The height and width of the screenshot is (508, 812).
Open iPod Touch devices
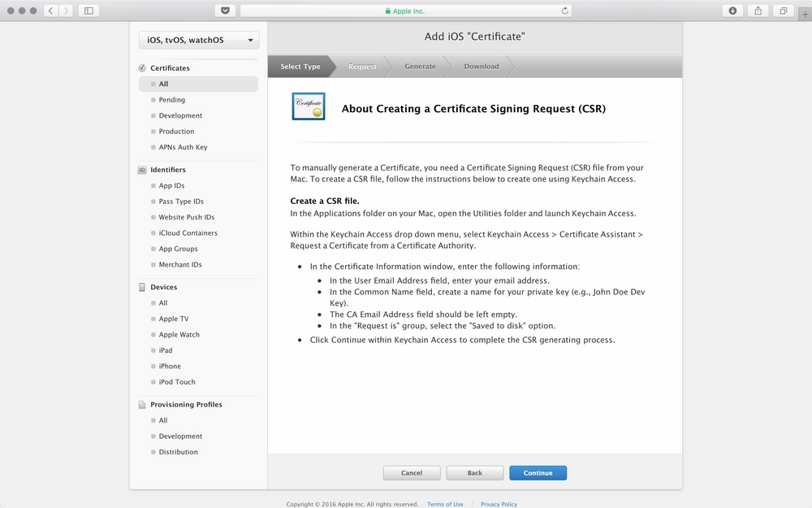[177, 382]
